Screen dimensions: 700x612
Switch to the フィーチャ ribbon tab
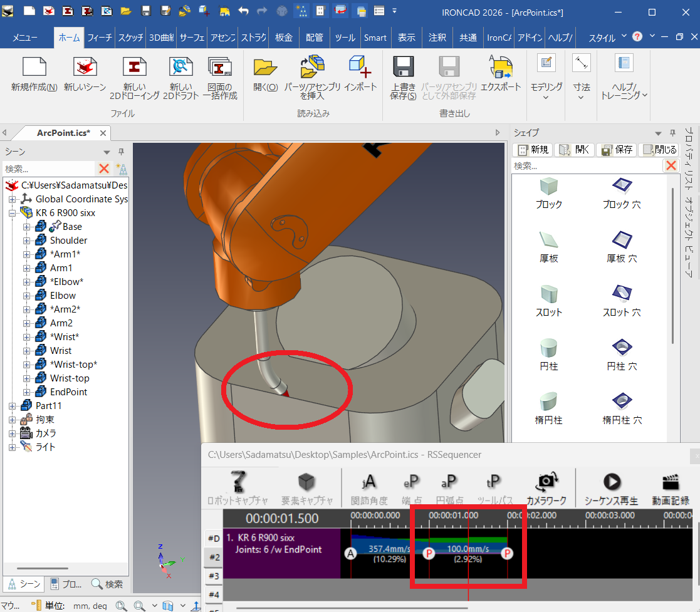tap(100, 38)
